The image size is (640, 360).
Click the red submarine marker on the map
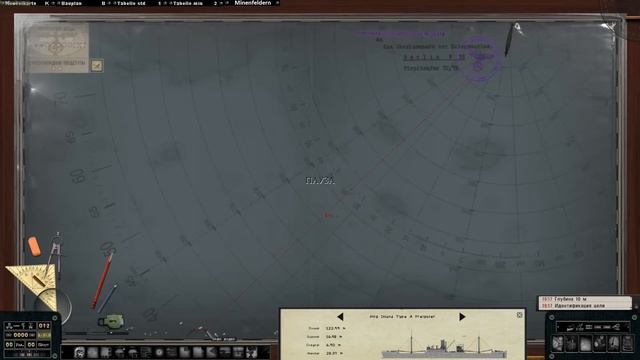[x=328, y=215]
